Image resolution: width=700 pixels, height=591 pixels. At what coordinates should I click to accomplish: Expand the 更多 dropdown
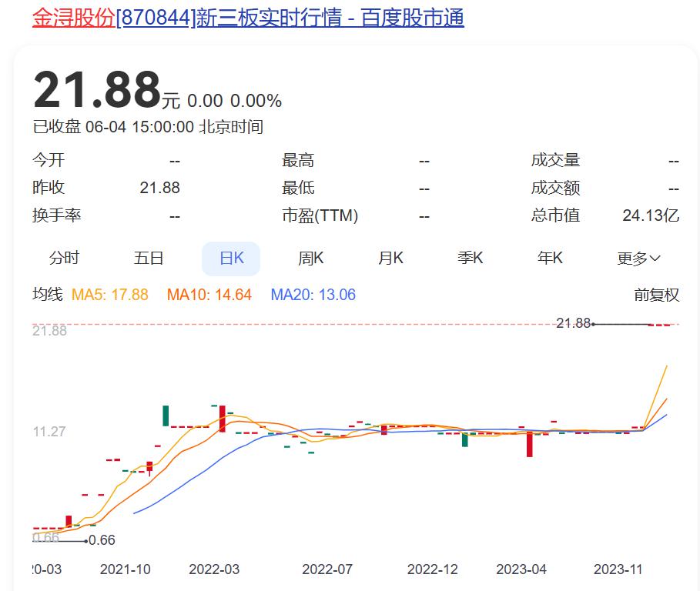point(638,259)
